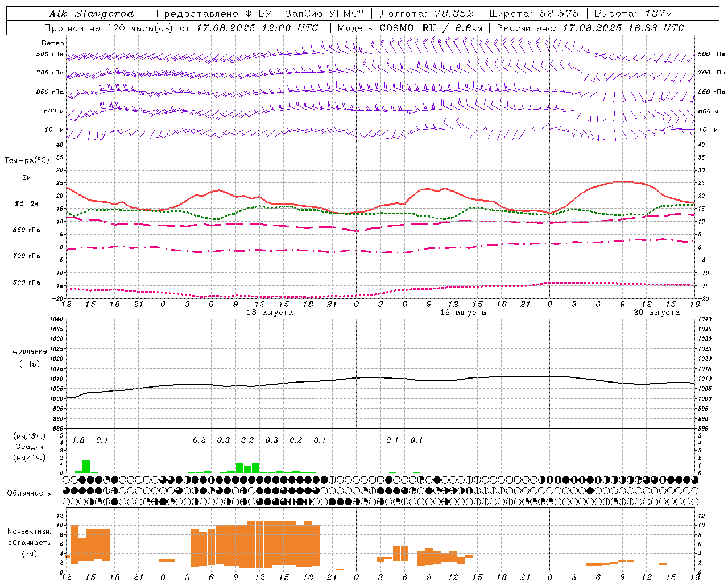This screenshot has height=582, width=728.
Task: Click the (км) unit label below облачность
Action: tap(30, 554)
